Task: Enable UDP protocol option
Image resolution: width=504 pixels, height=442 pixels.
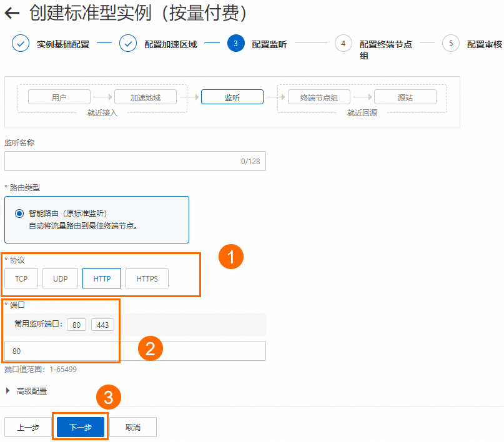Action: [60, 279]
